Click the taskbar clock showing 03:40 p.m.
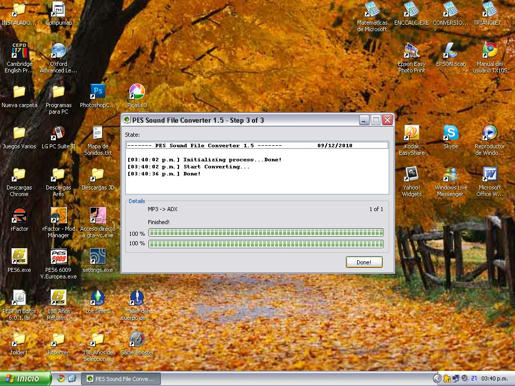 click(x=494, y=379)
